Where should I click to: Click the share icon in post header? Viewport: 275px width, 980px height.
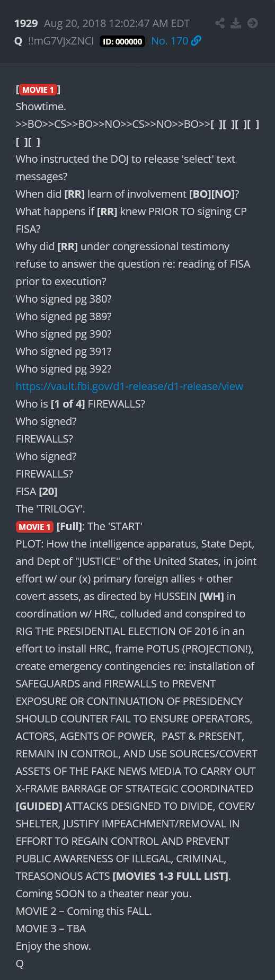coord(220,23)
